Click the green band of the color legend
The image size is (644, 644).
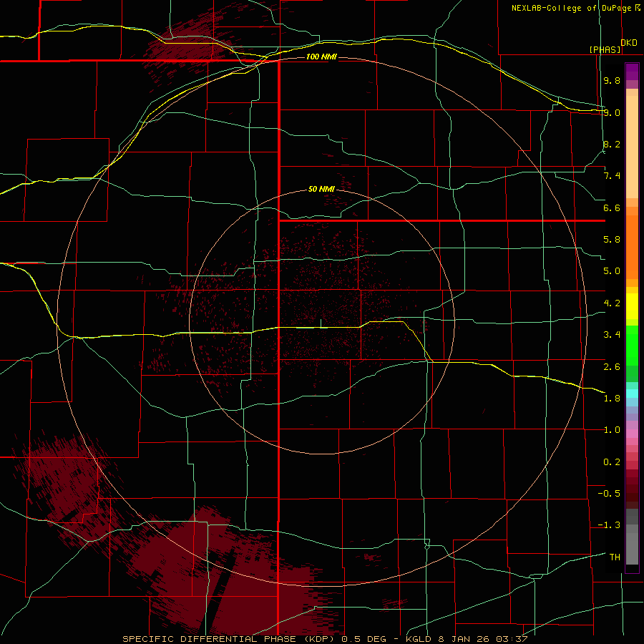pyautogui.click(x=632, y=346)
